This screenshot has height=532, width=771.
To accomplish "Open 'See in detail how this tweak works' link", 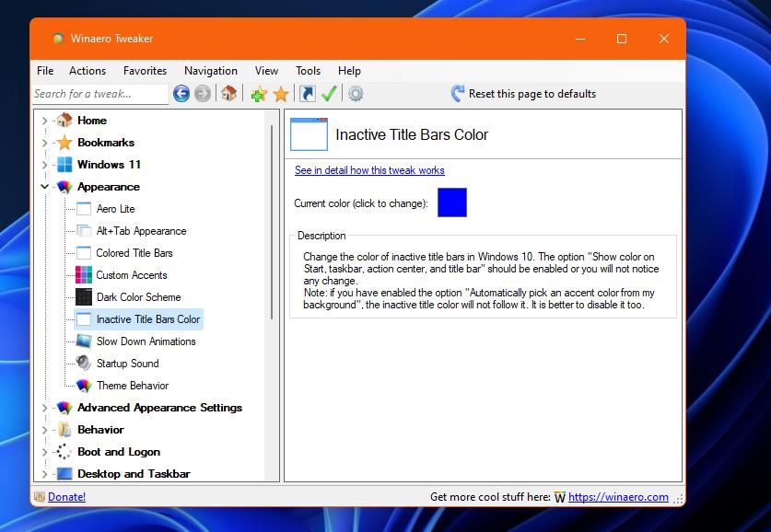I will [x=369, y=170].
